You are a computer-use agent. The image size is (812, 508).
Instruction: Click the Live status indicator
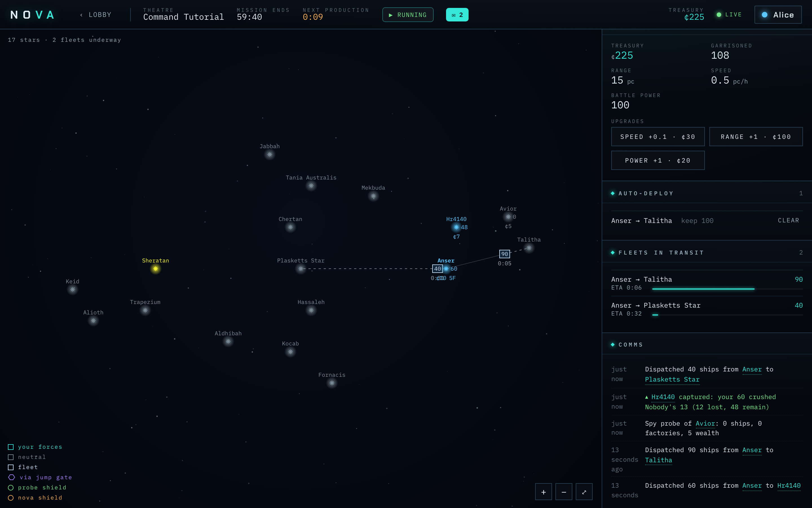pos(729,15)
